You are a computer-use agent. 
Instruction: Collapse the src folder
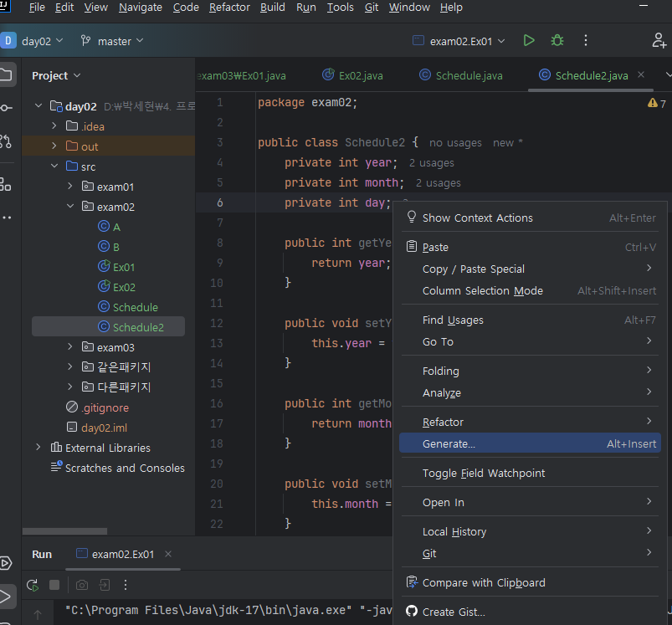54,166
